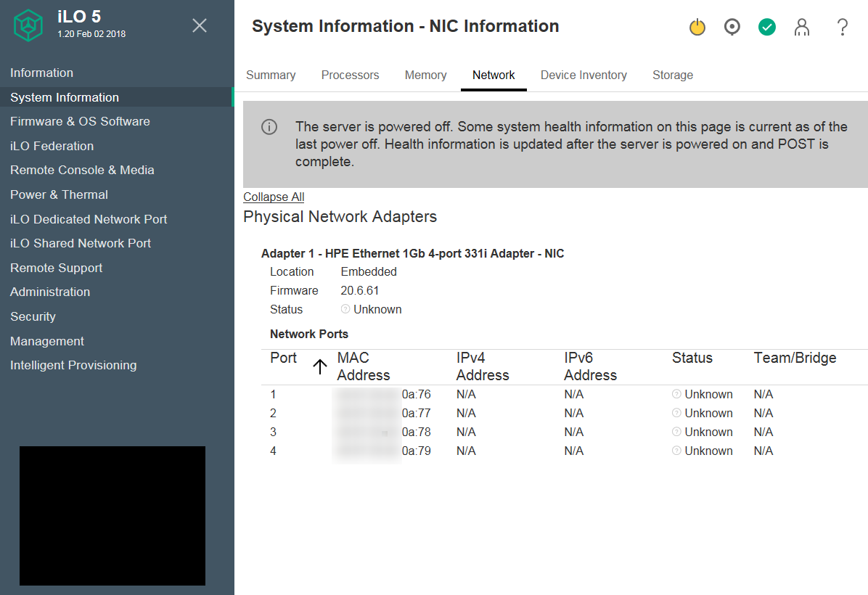Open the Information section in sidebar
This screenshot has width=868, height=595.
(41, 73)
